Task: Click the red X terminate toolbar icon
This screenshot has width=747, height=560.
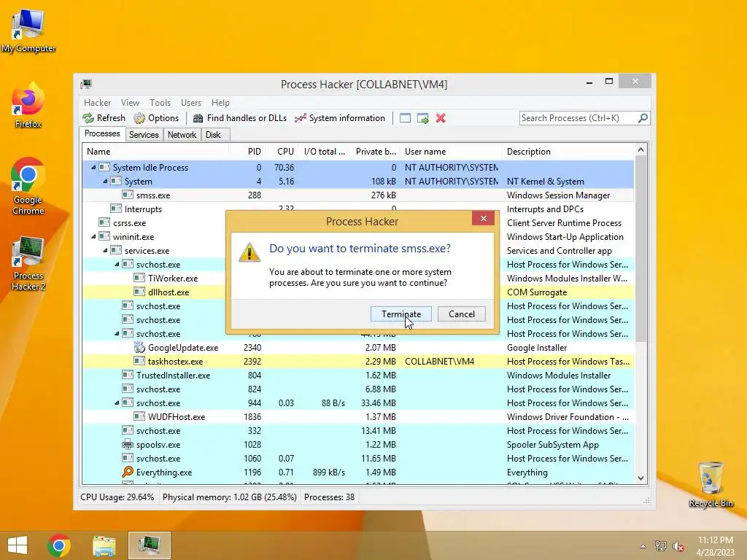Action: (x=441, y=118)
